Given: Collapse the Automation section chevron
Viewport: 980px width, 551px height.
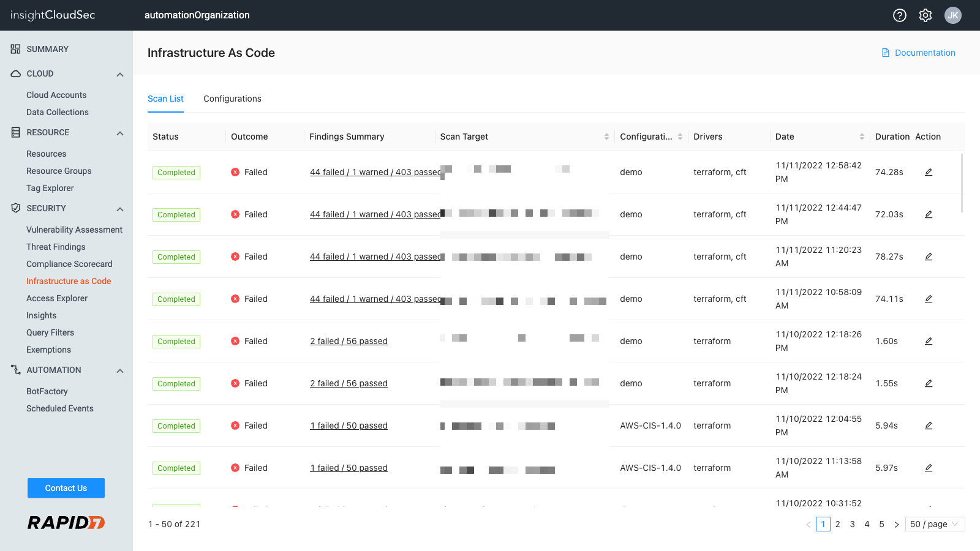Looking at the screenshot, I should (x=120, y=371).
